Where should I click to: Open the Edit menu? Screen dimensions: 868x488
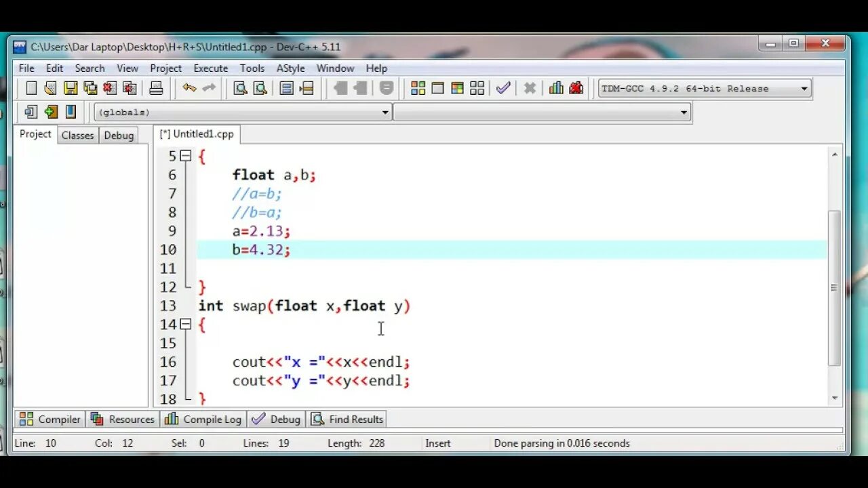[x=54, y=68]
